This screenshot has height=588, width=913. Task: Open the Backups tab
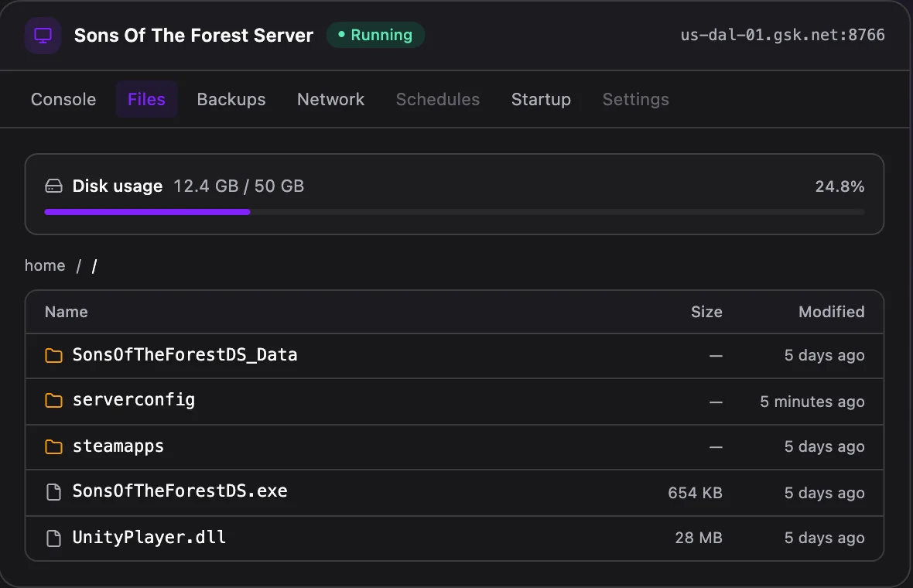click(231, 100)
